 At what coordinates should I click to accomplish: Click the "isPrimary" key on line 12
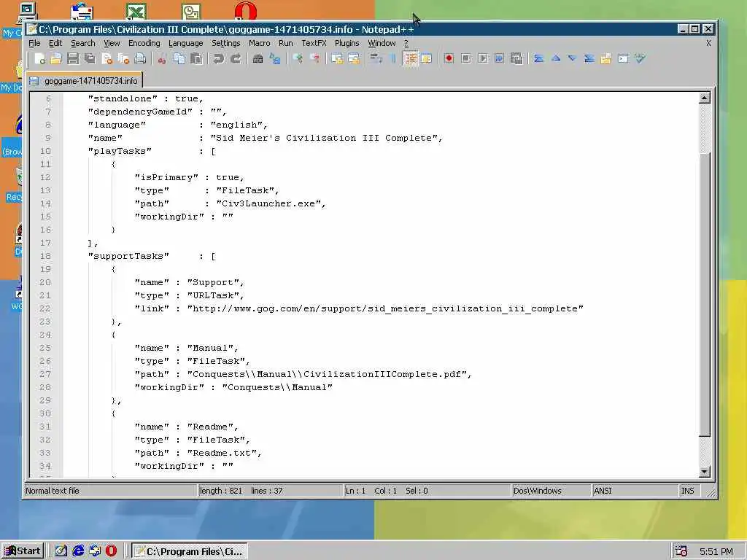[166, 177]
